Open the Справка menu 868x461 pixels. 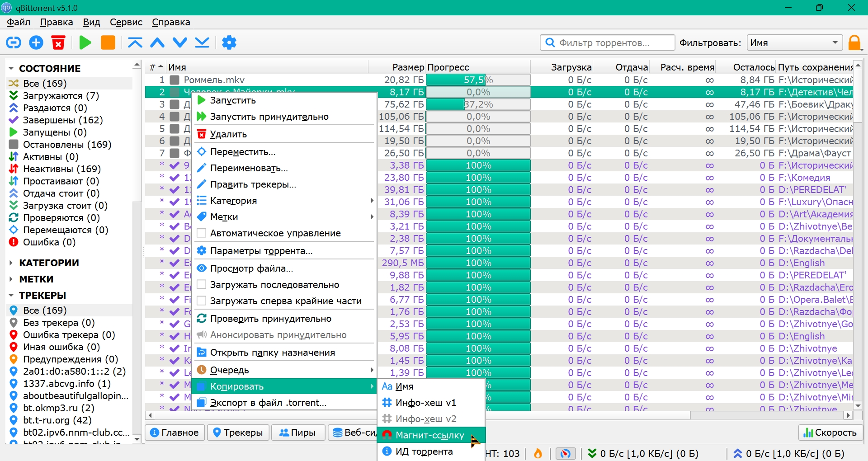[x=171, y=22]
